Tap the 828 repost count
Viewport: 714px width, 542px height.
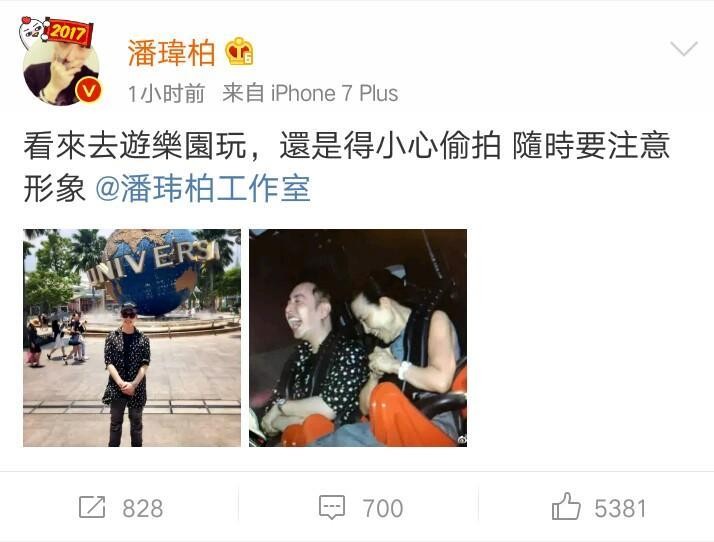click(143, 508)
